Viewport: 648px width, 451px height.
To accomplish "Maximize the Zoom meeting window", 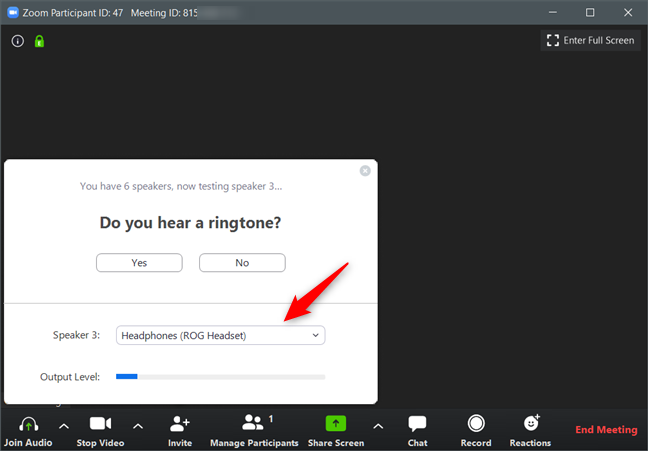I will point(590,12).
